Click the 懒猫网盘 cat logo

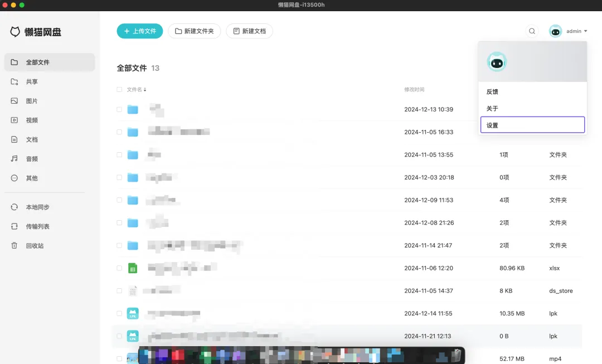[15, 32]
